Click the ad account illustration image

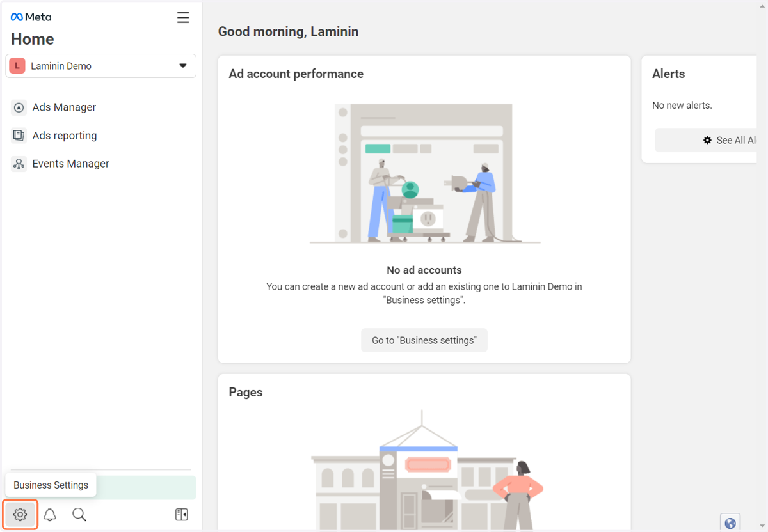coord(424,174)
